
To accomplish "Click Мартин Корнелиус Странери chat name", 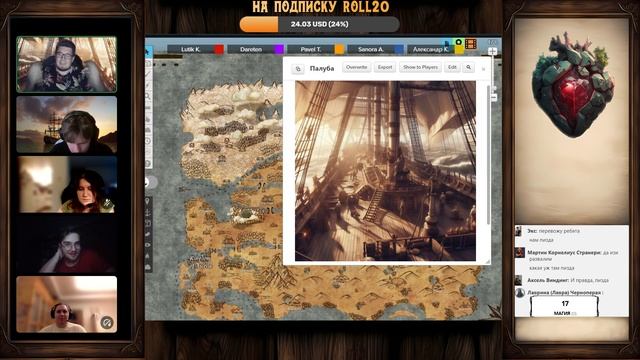I will [563, 253].
